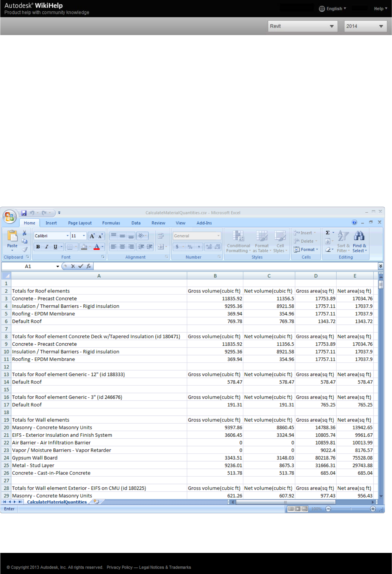The image size is (392, 574).
Task: Click the zoom out minus button
Action: [328, 509]
